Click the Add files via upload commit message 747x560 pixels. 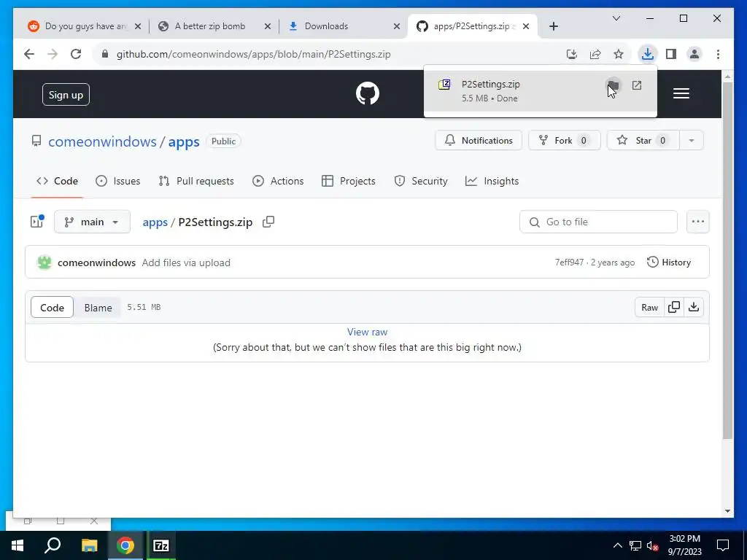186,262
